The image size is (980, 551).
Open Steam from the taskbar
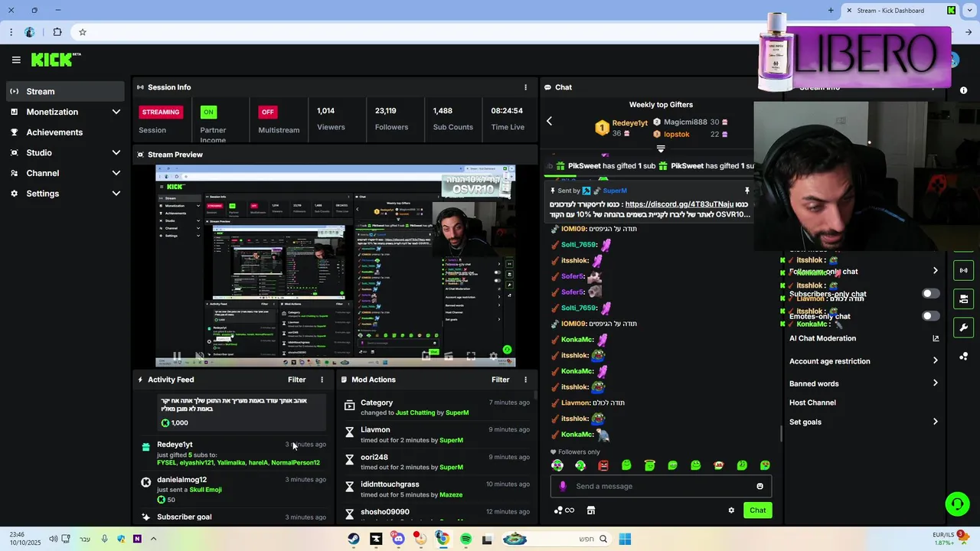tap(353, 539)
